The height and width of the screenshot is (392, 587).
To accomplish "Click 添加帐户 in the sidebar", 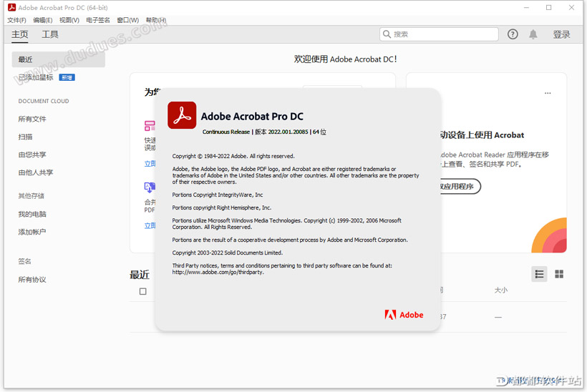I will point(32,232).
